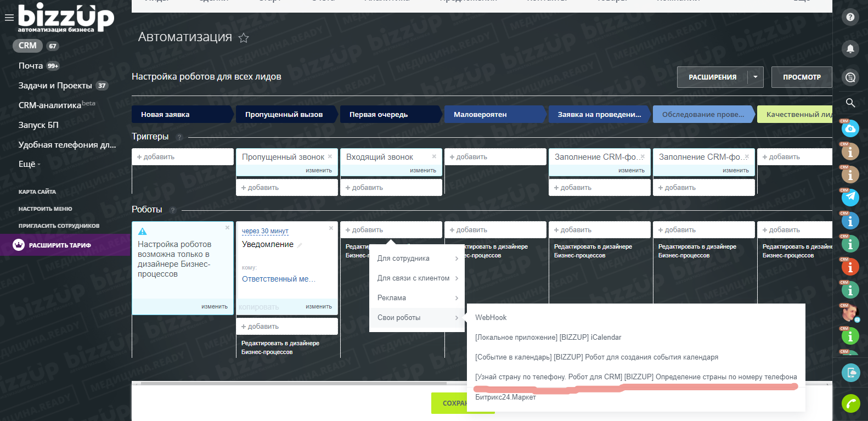The width and height of the screenshot is (868, 421).
Task: Choose Определение страны по номеру телефона robot
Action: tap(636, 377)
